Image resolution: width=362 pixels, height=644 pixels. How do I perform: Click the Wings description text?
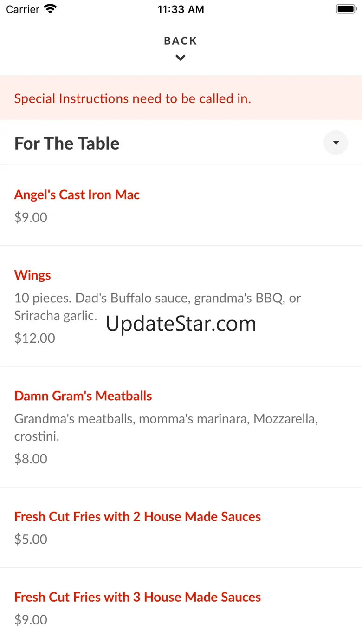(x=158, y=298)
